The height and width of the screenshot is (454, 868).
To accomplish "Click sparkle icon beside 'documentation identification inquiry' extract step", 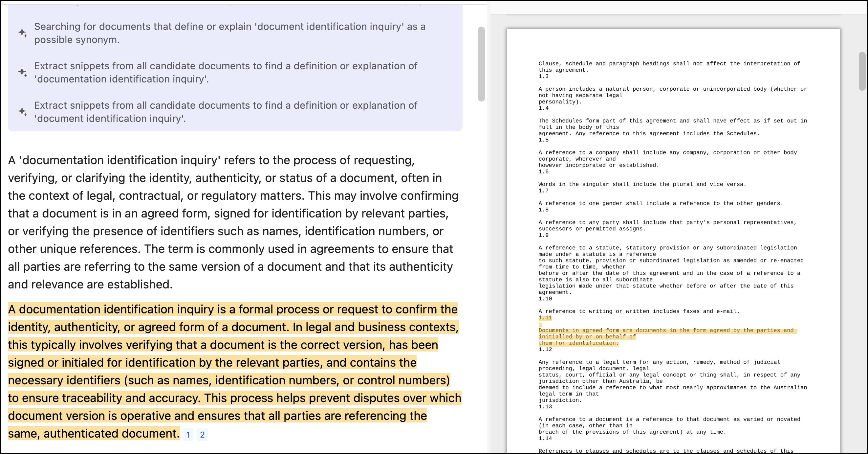I will click(x=23, y=72).
